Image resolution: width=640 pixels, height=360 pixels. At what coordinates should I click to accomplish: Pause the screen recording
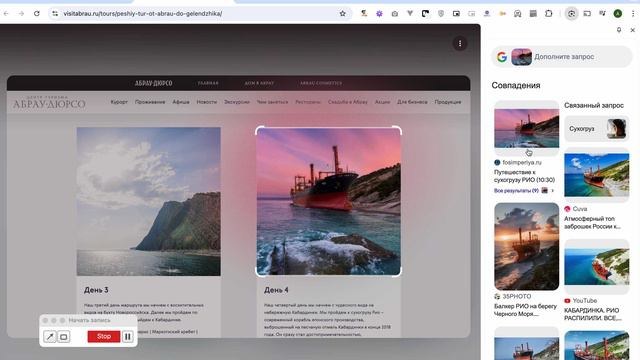[x=128, y=337]
